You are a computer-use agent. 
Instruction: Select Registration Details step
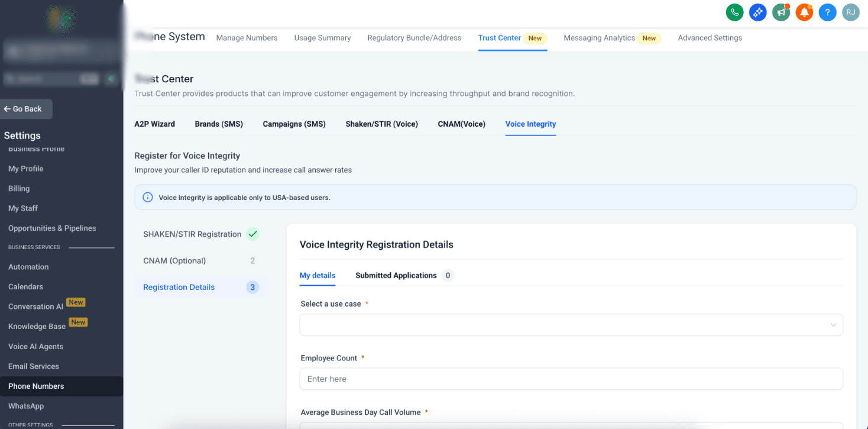click(x=201, y=287)
